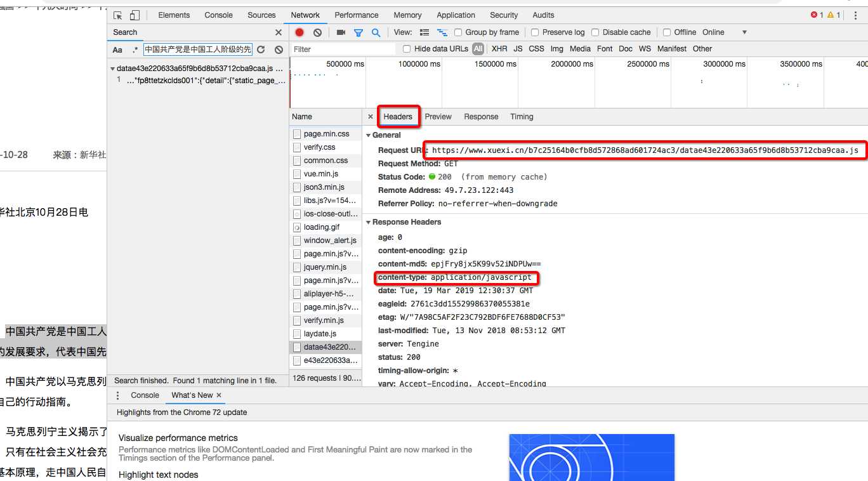This screenshot has width=868, height=481.
Task: Switch to the Preview tab
Action: (438, 117)
